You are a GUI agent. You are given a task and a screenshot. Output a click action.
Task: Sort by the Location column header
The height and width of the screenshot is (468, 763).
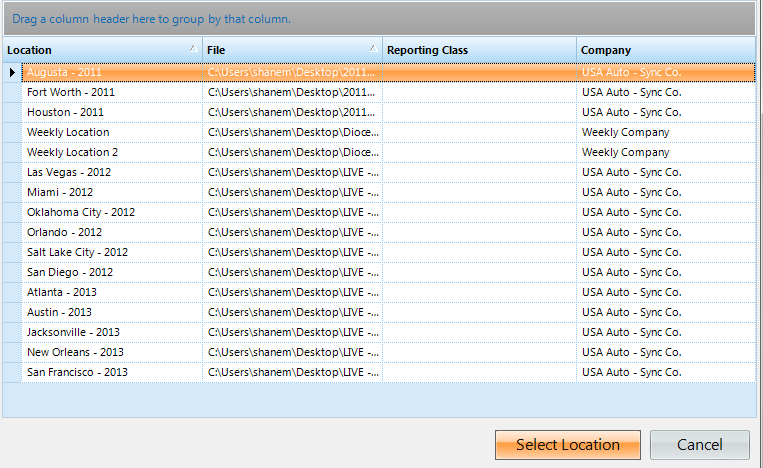tap(103, 50)
